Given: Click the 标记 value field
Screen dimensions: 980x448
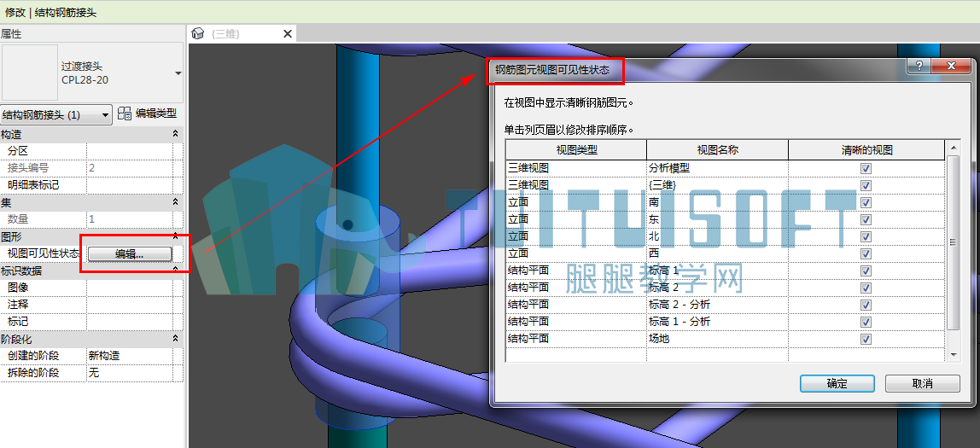Looking at the screenshot, I should (130, 322).
